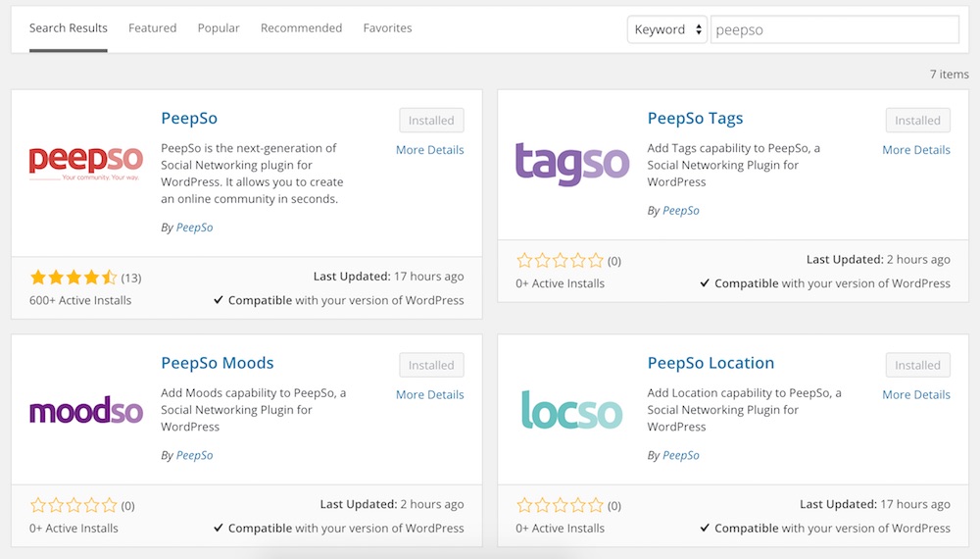Open the Keyword search type dropdown

pos(666,29)
